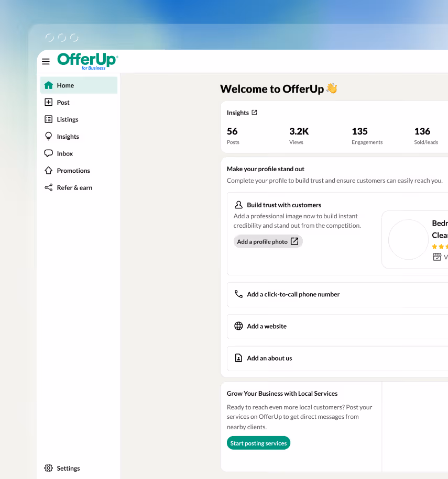Click the person icon beside Build trust with customers

coord(238,205)
